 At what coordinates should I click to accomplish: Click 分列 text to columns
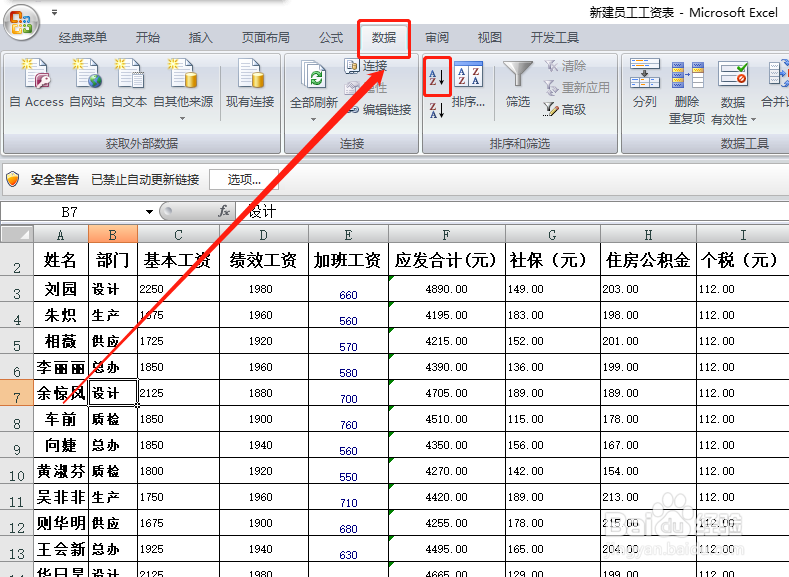pos(645,84)
